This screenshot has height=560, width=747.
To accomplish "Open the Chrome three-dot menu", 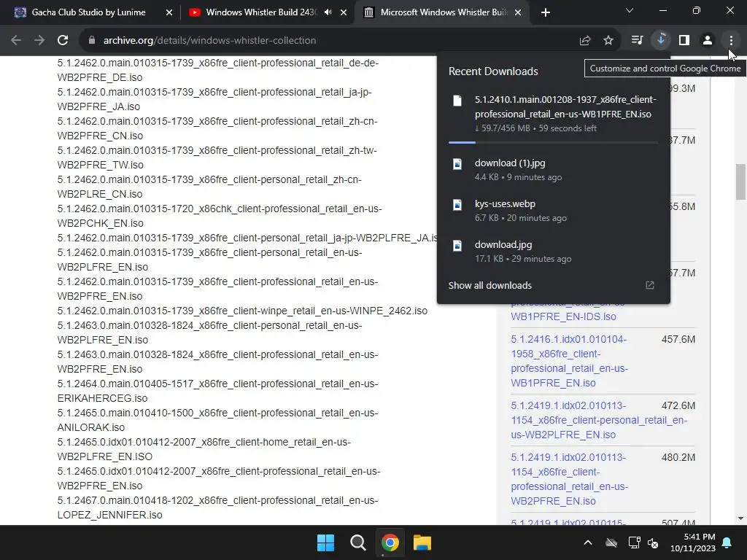I will [731, 41].
